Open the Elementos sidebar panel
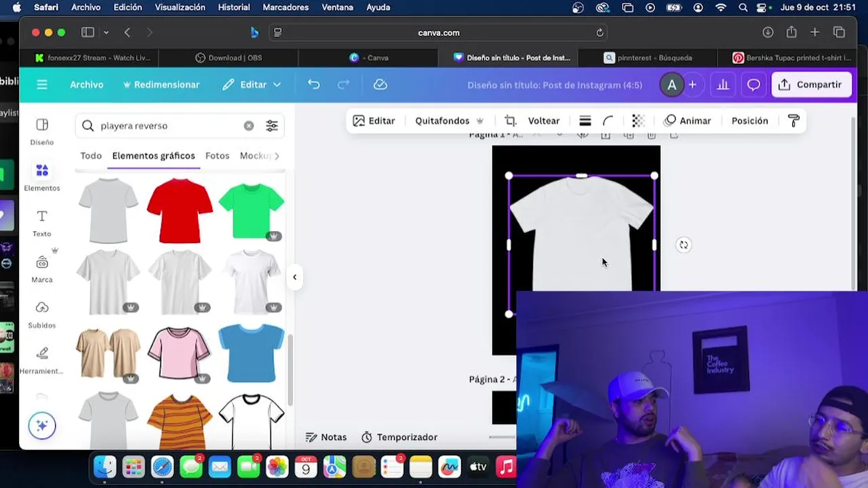 click(x=42, y=178)
